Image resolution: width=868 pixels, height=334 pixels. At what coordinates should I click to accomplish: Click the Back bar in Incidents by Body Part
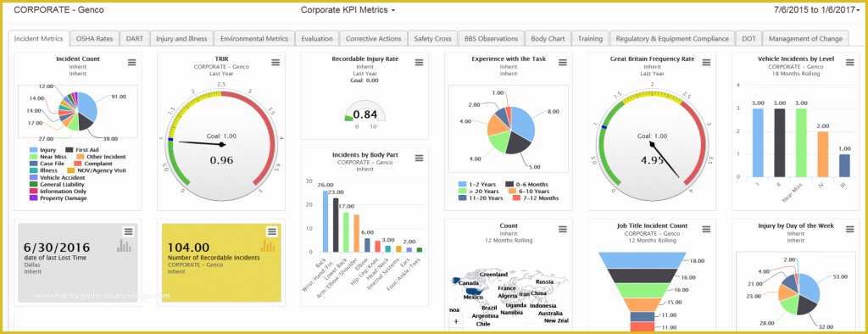(x=325, y=221)
